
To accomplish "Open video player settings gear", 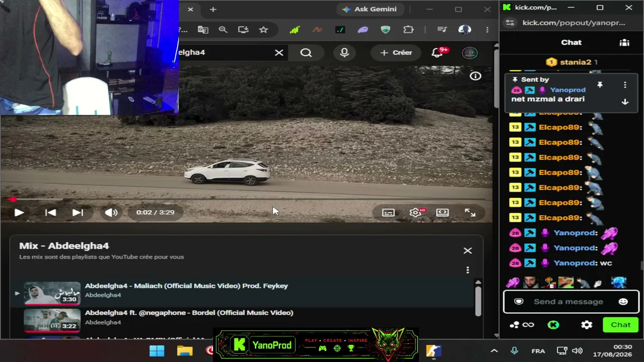I will [x=416, y=213].
